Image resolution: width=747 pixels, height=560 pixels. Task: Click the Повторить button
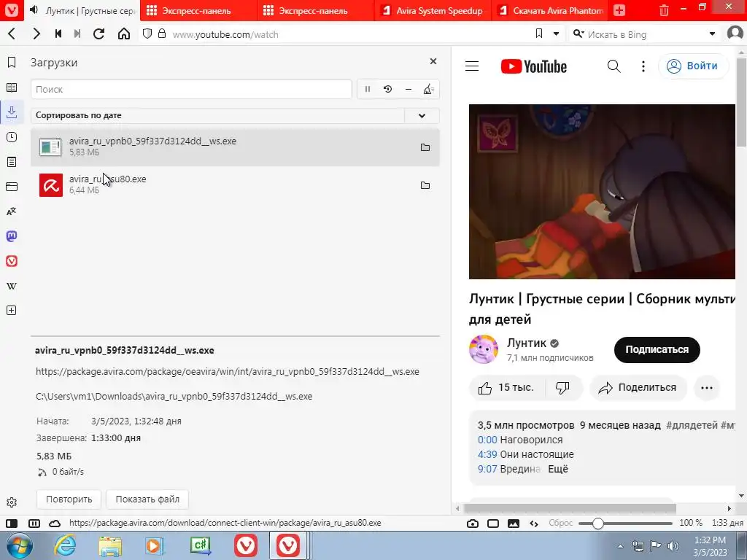(69, 499)
